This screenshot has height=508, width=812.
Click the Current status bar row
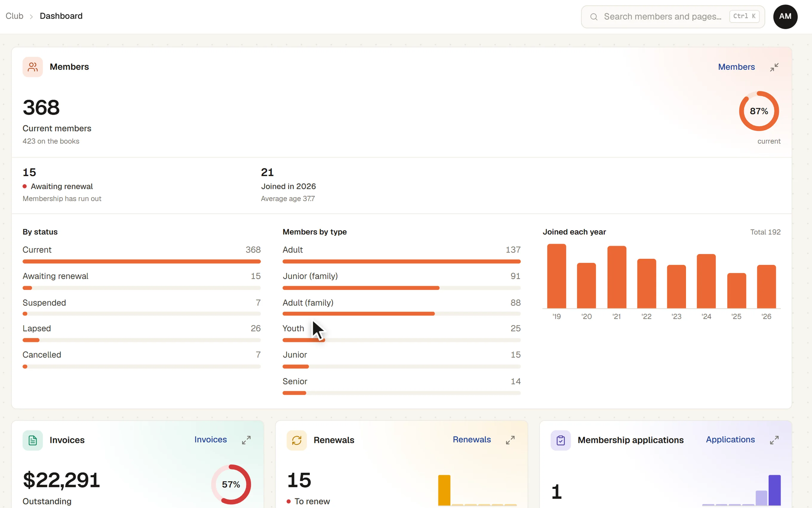[x=142, y=254]
